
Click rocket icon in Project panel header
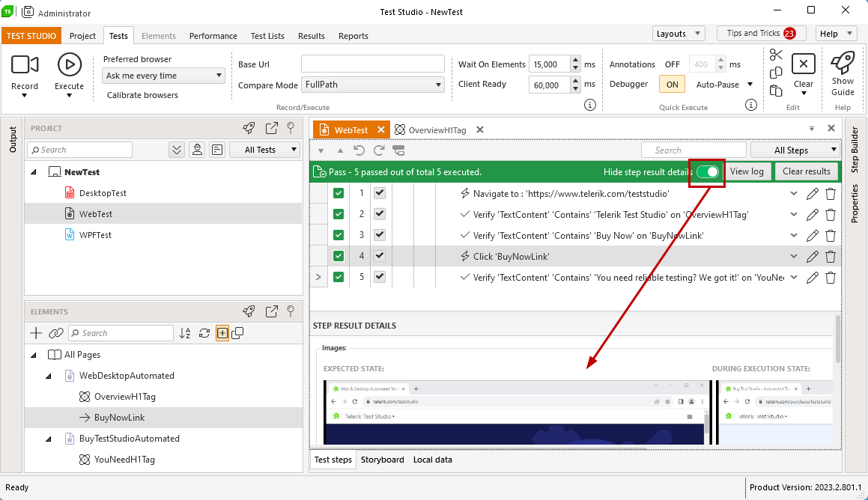coord(249,128)
